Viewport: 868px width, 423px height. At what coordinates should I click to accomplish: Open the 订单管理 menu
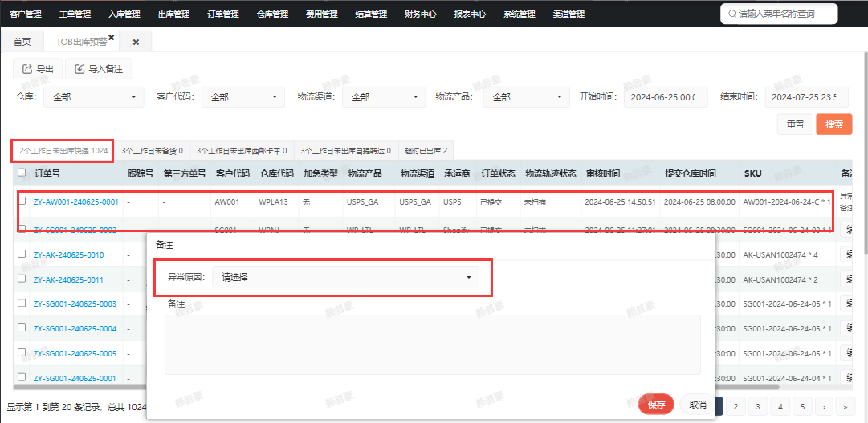click(223, 14)
